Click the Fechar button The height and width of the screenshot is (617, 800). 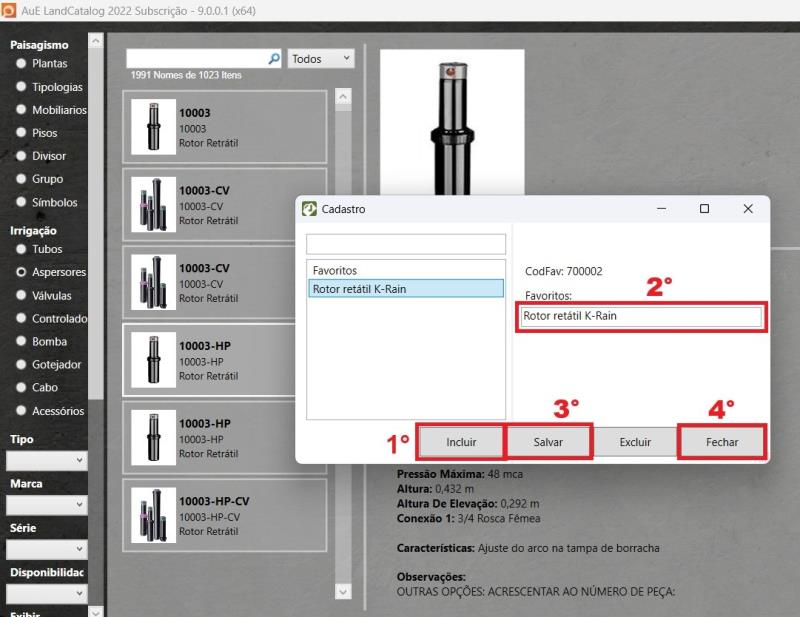(x=722, y=442)
